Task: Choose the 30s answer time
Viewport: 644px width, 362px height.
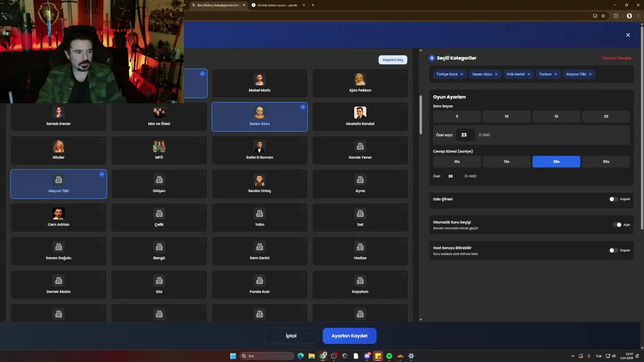Action: pos(606,161)
